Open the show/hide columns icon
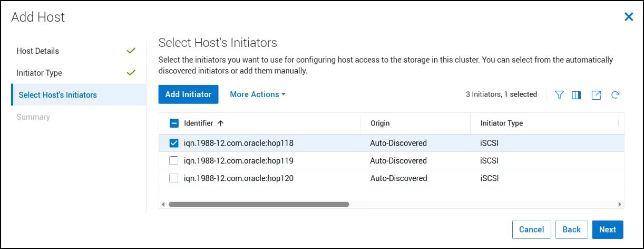Image resolution: width=644 pixels, height=249 pixels. 576,95
